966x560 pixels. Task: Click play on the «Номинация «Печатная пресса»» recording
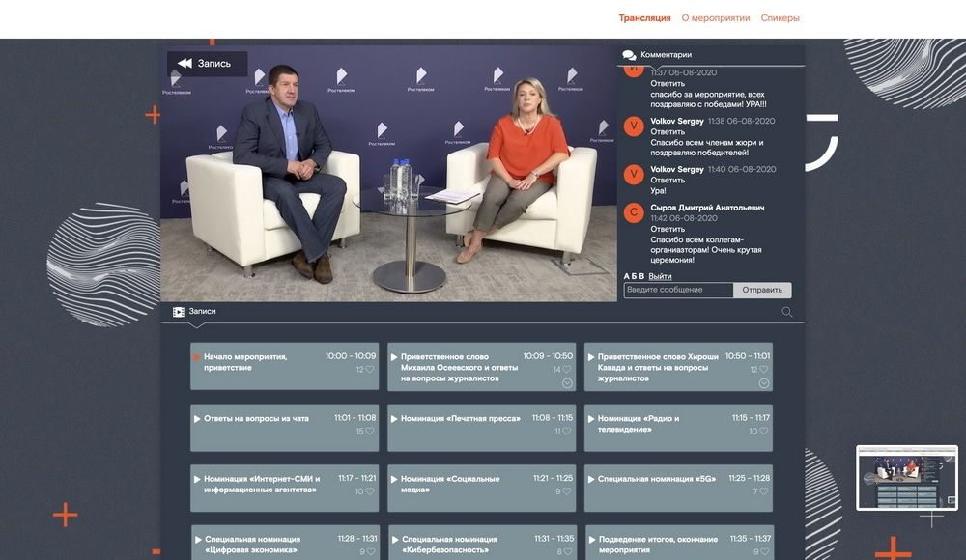392,419
